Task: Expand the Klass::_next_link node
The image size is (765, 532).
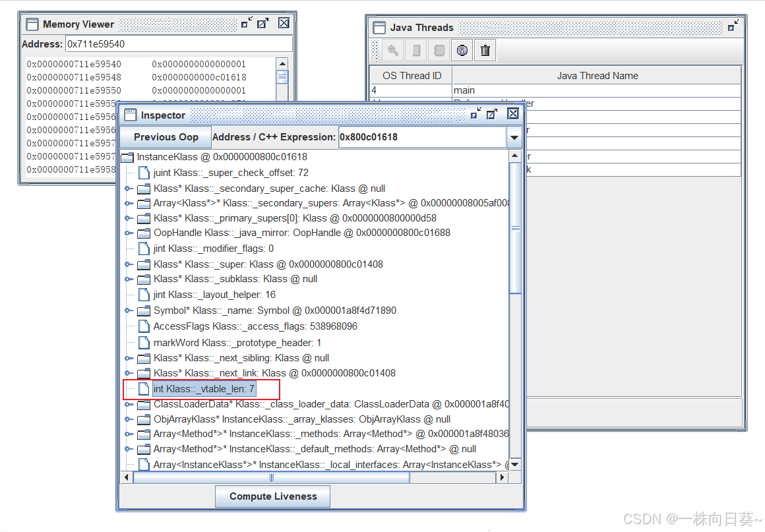Action: tap(129, 373)
